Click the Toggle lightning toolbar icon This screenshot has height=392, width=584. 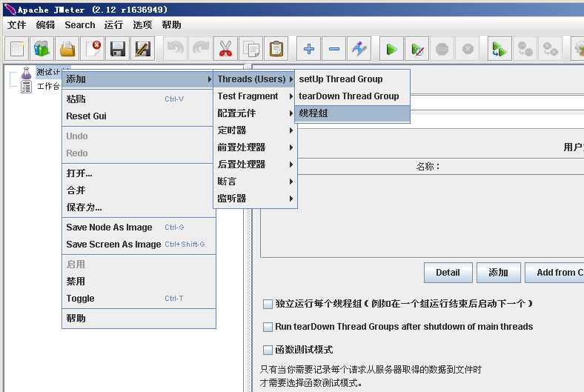point(359,49)
